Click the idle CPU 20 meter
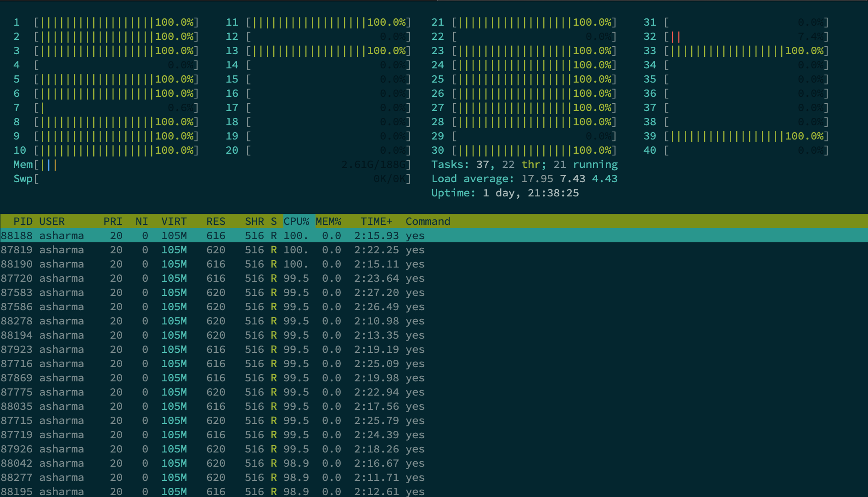868x497 pixels. tap(318, 150)
